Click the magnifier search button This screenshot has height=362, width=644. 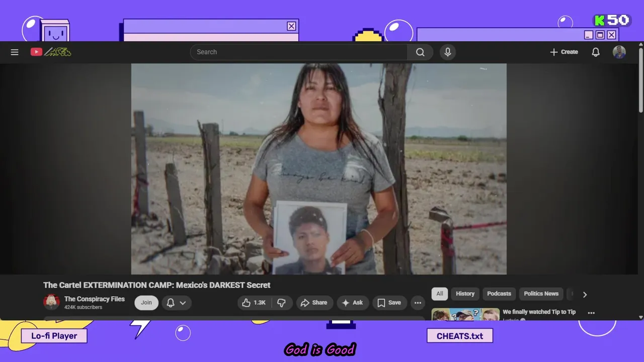click(x=420, y=52)
